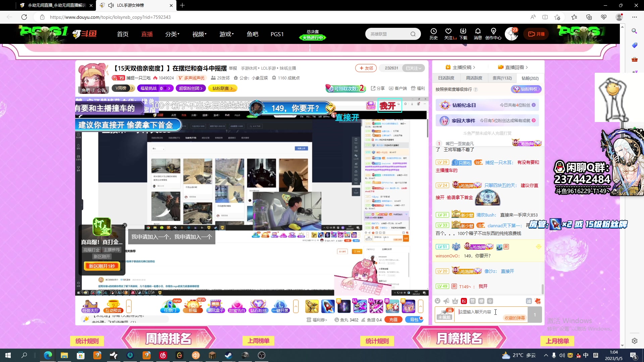Expand arrow at end of gift row

tap(420, 306)
